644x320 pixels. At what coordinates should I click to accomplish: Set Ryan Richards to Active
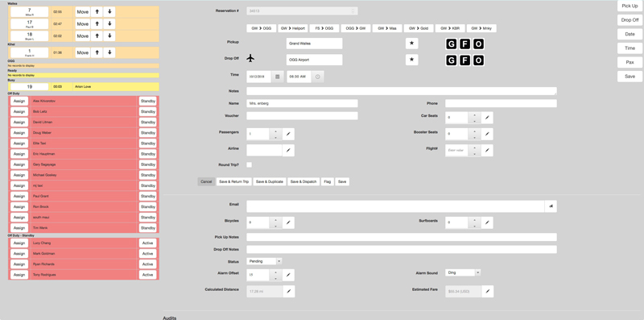148,264
